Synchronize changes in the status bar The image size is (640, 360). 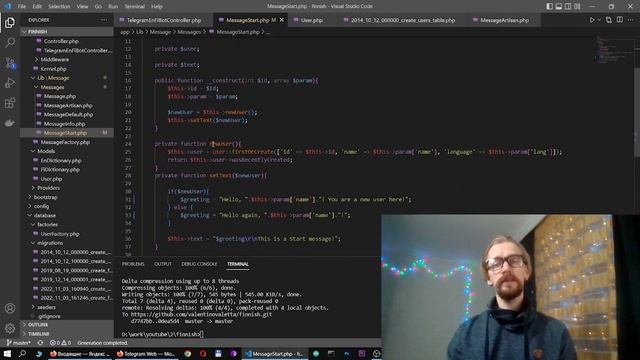(40, 343)
